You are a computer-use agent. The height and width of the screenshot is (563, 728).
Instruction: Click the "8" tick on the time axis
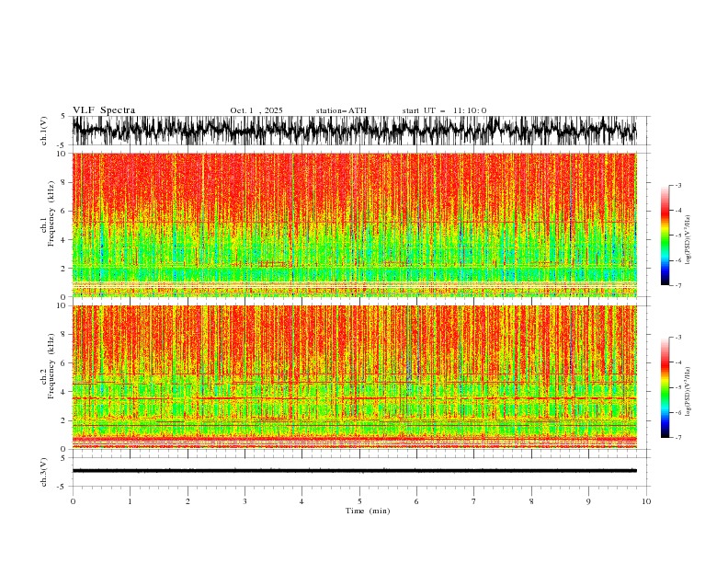531,501
